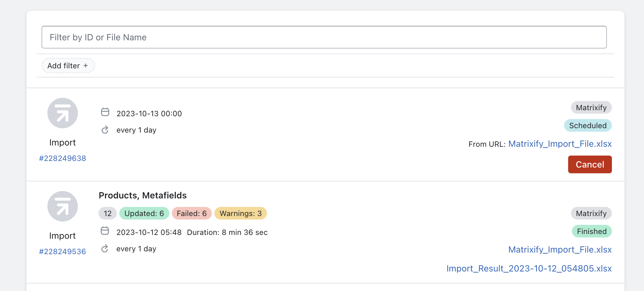Screen dimensions: 644x291
Task: Click calendar icon beside 2023-10-12 05:48
Action: pyautogui.click(x=105, y=231)
